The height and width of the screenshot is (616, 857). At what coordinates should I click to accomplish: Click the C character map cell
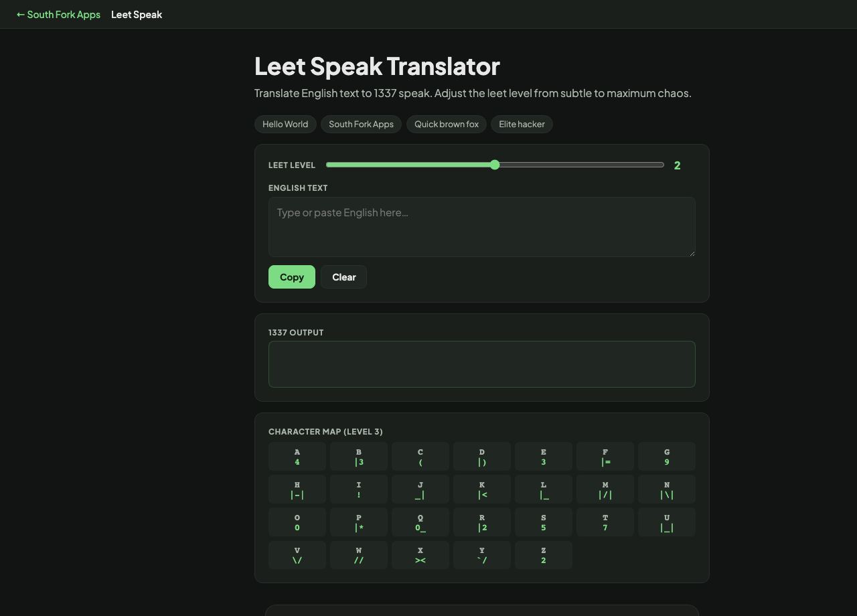click(x=420, y=457)
